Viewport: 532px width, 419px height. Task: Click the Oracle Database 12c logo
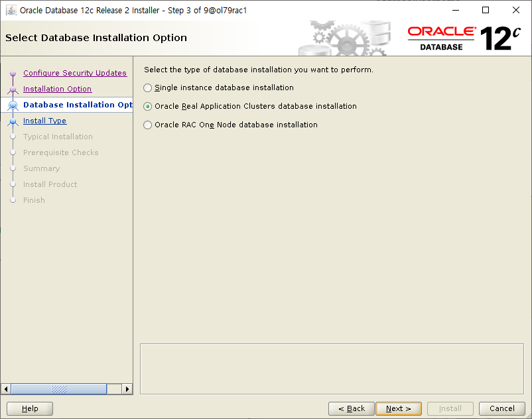click(x=464, y=38)
